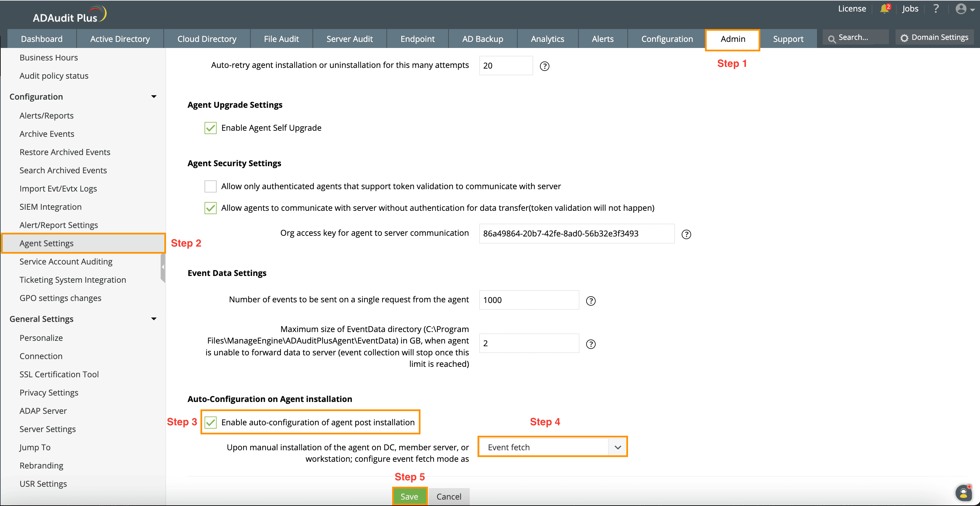Uncheck Enable auto-configuration of agent post installation
This screenshot has height=506, width=980.
click(210, 422)
